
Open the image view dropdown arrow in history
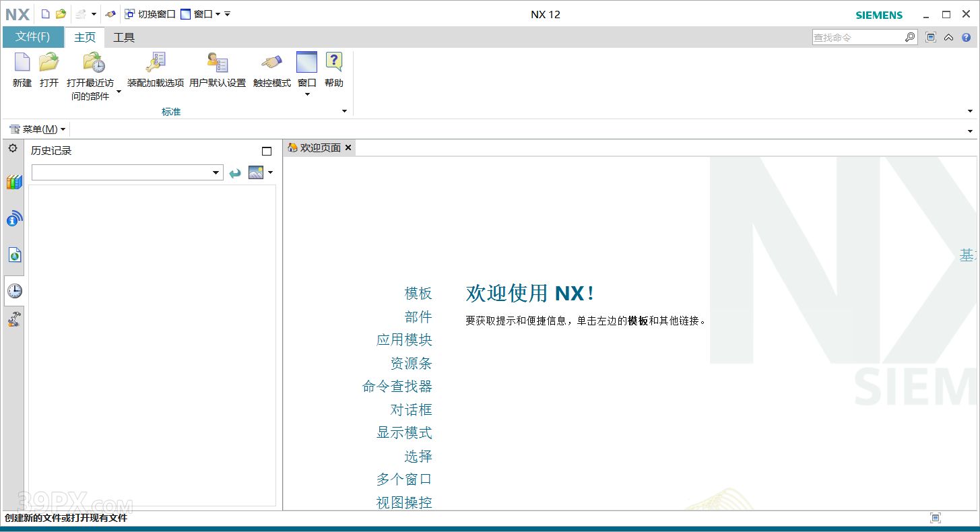point(271,172)
